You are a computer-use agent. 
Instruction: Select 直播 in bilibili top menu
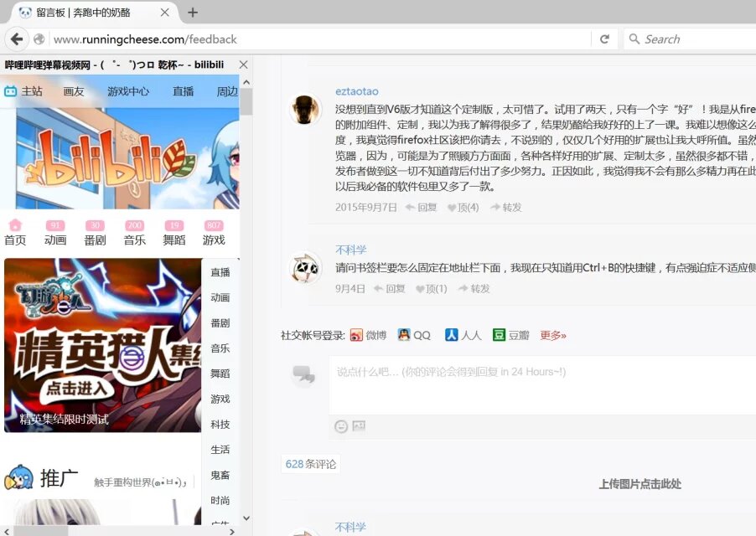(x=183, y=91)
